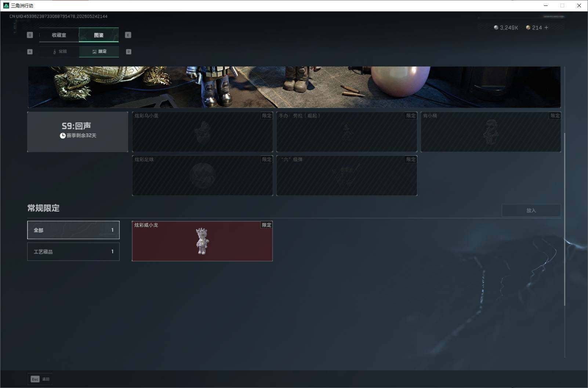Click the 3,249K currency amount
This screenshot has height=388, width=588.
509,28
